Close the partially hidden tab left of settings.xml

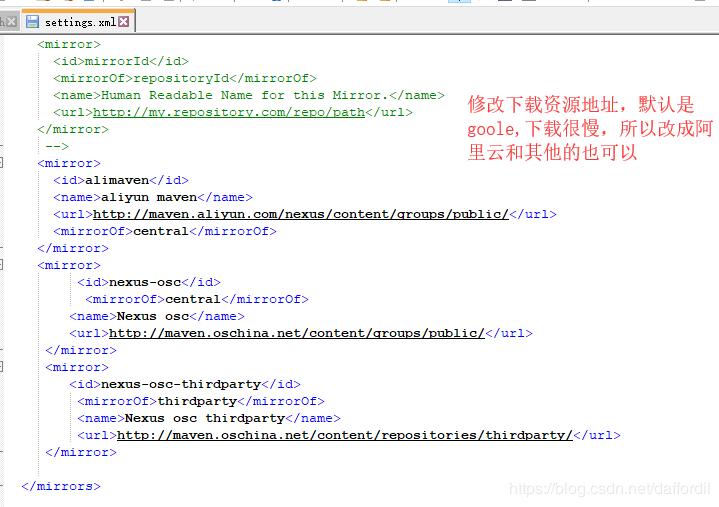click(11, 21)
